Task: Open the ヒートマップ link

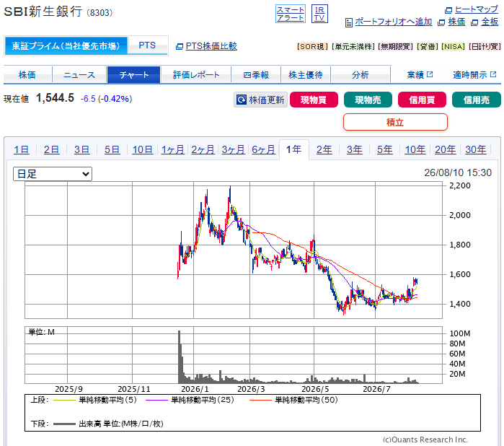Action: (x=477, y=9)
